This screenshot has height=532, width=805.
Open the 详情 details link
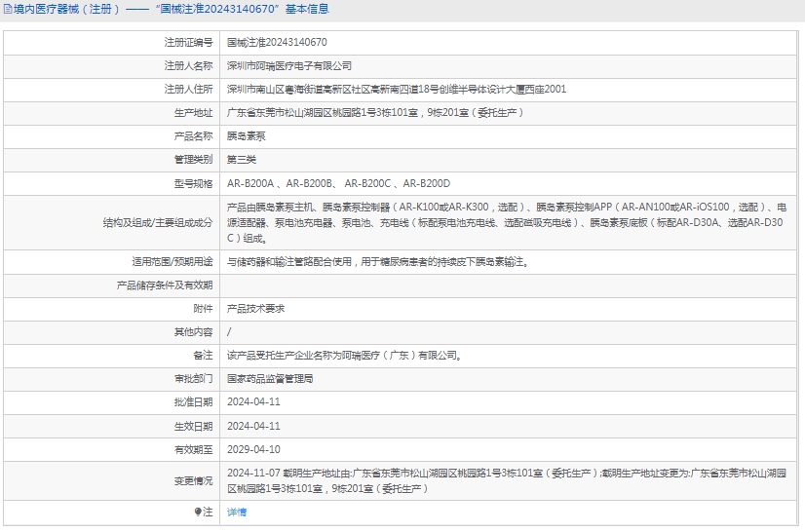[x=237, y=513]
